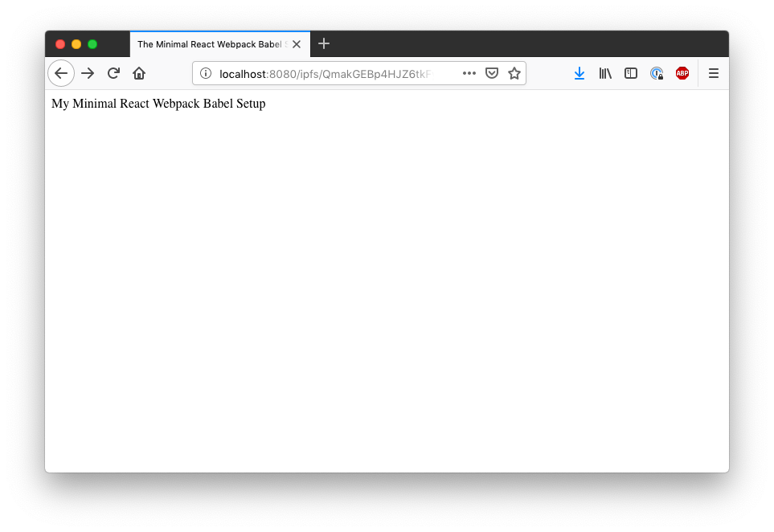Open the Downloads panel
This screenshot has height=532, width=774.
click(579, 73)
